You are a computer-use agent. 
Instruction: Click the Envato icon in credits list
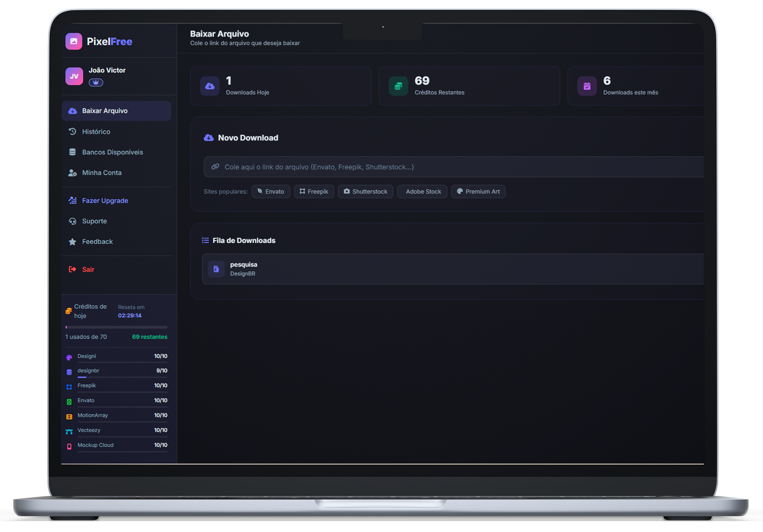pyautogui.click(x=69, y=402)
